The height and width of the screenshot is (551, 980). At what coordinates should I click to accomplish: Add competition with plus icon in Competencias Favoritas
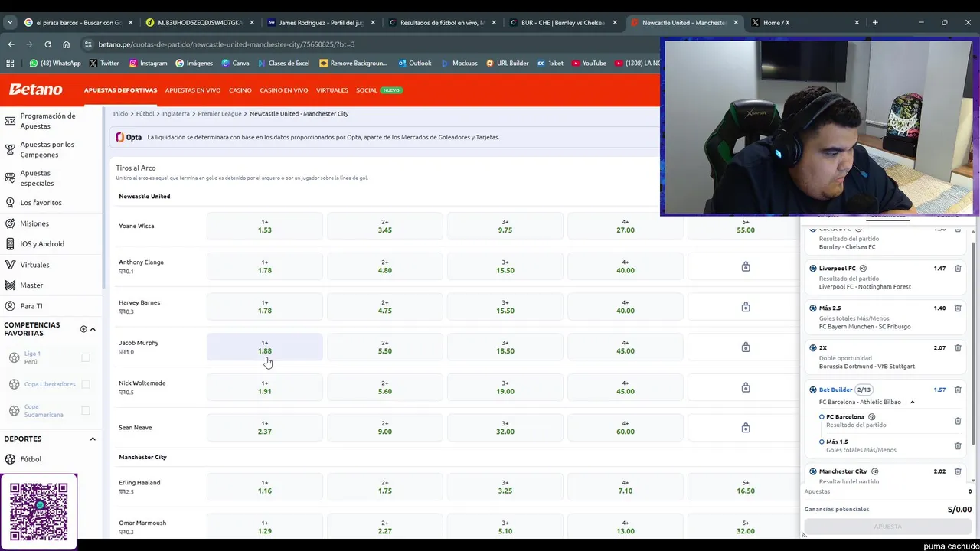(x=83, y=329)
